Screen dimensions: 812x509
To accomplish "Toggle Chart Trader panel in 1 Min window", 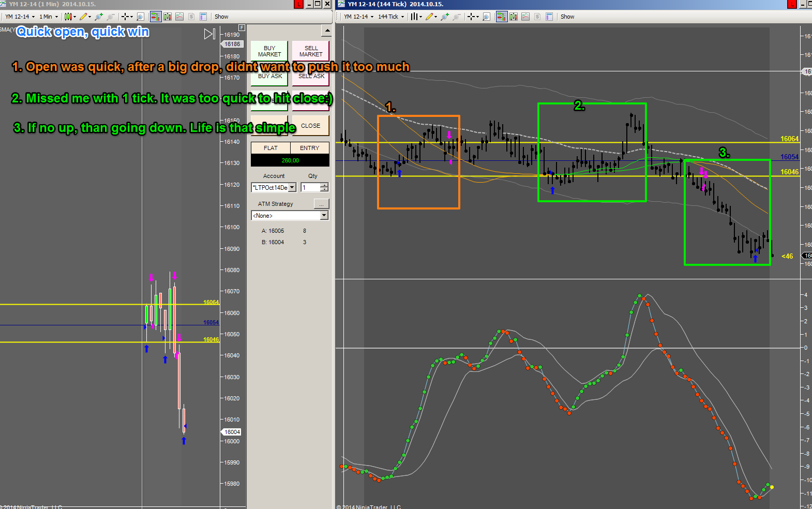I will pos(156,17).
